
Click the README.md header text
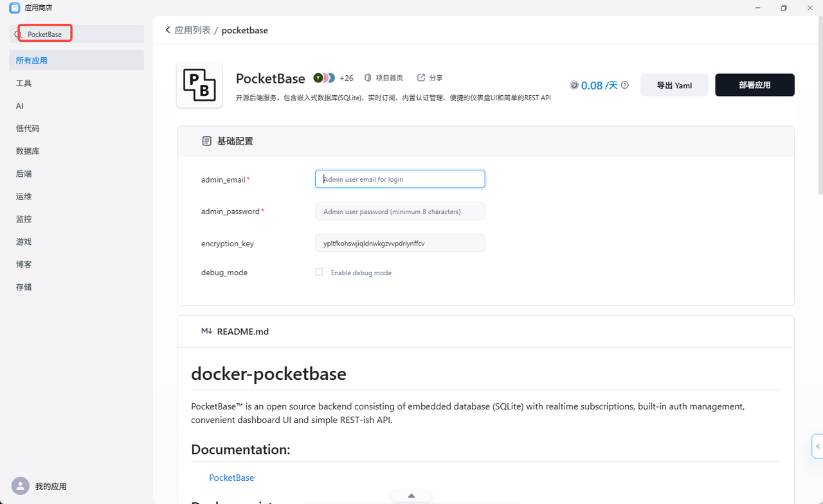pos(243,332)
